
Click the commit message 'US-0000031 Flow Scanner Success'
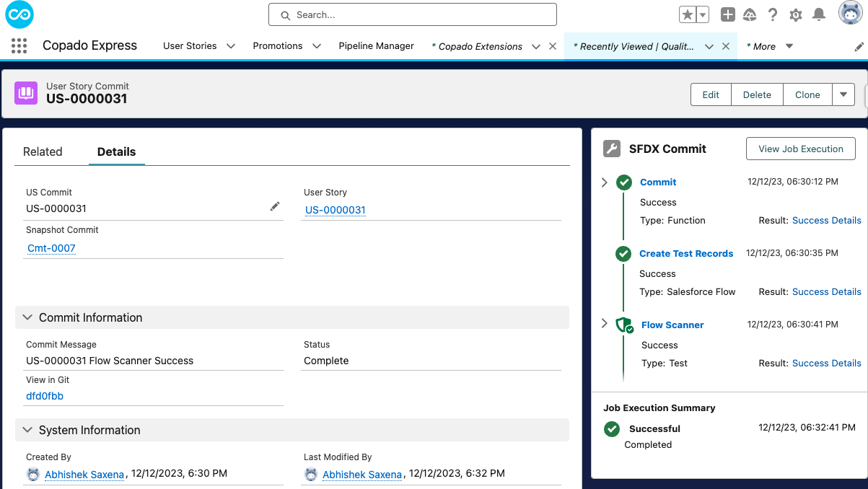coord(110,361)
